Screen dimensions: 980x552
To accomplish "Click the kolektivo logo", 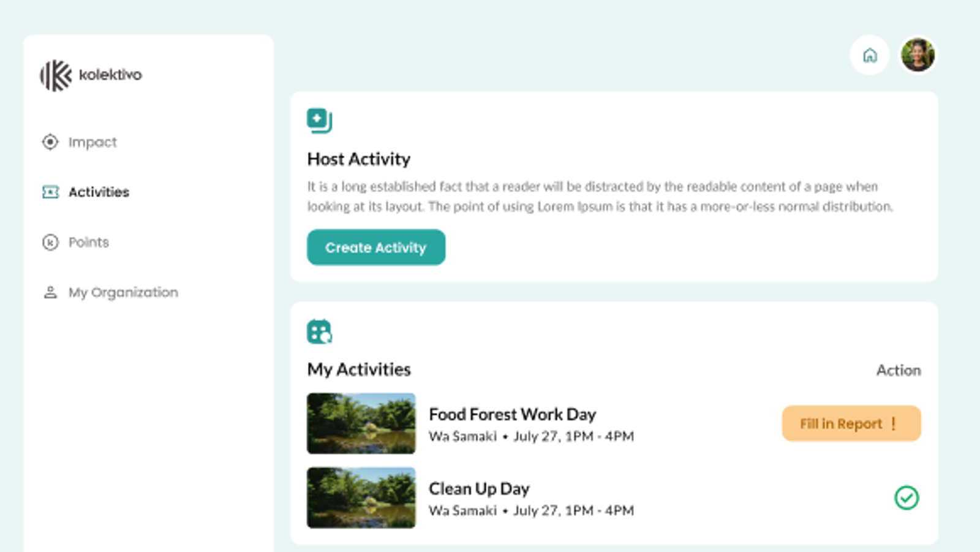I will click(91, 75).
